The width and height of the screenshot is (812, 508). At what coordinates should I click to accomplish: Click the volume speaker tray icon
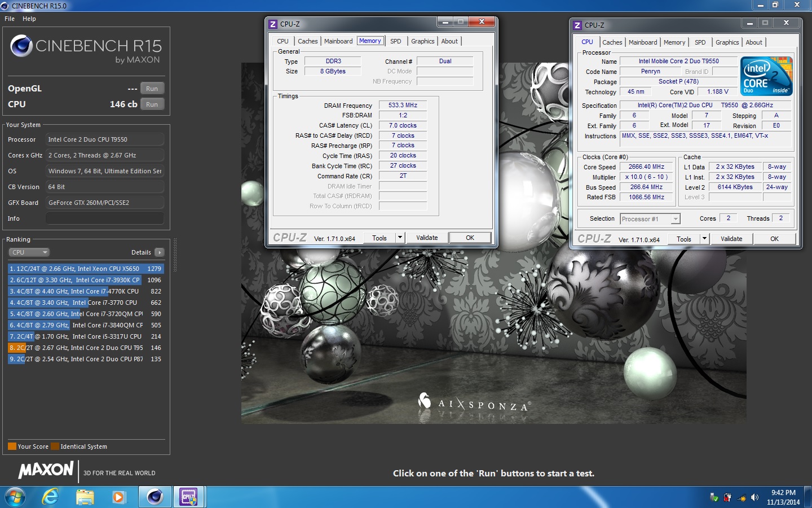point(754,497)
